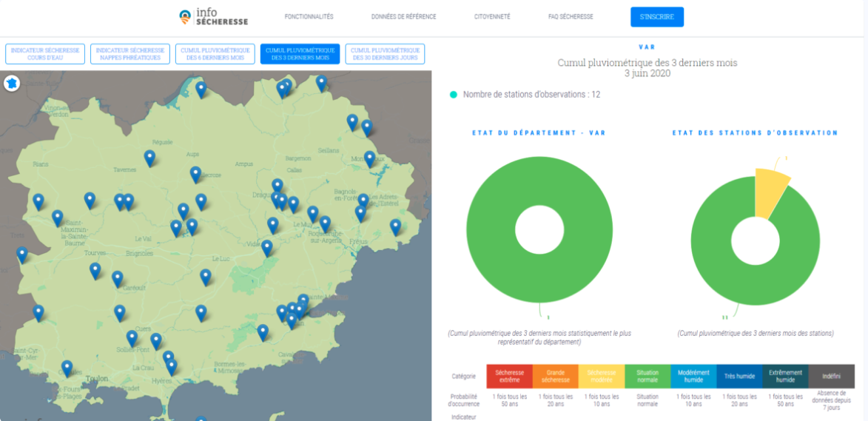Select the station pin on Ollioules west of Toulon
868x421 pixels.
tap(67, 368)
